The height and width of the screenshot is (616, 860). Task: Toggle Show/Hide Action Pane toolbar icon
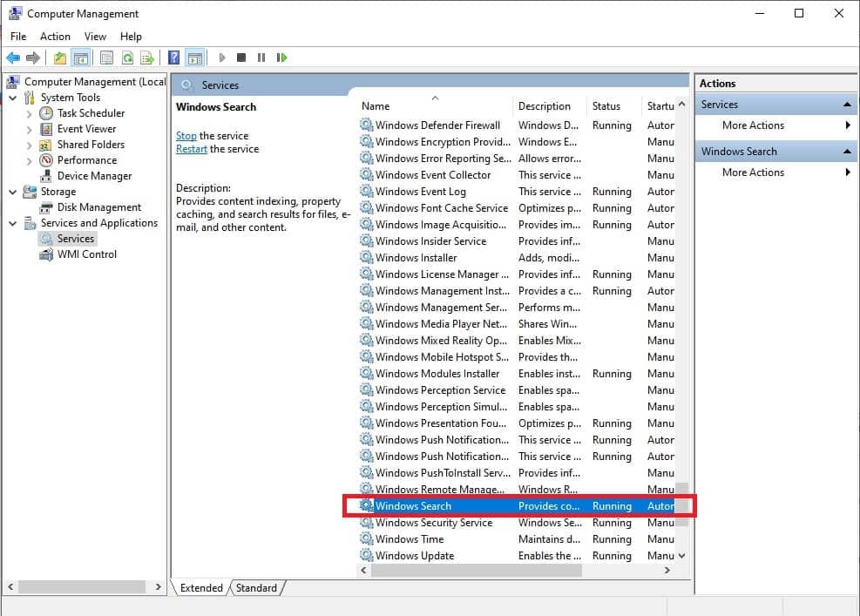tap(194, 58)
